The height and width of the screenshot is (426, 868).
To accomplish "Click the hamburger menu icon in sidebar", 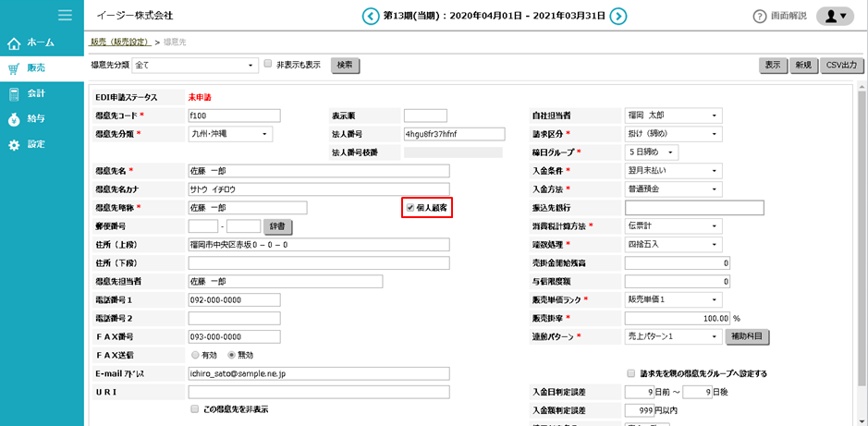I will [x=65, y=15].
